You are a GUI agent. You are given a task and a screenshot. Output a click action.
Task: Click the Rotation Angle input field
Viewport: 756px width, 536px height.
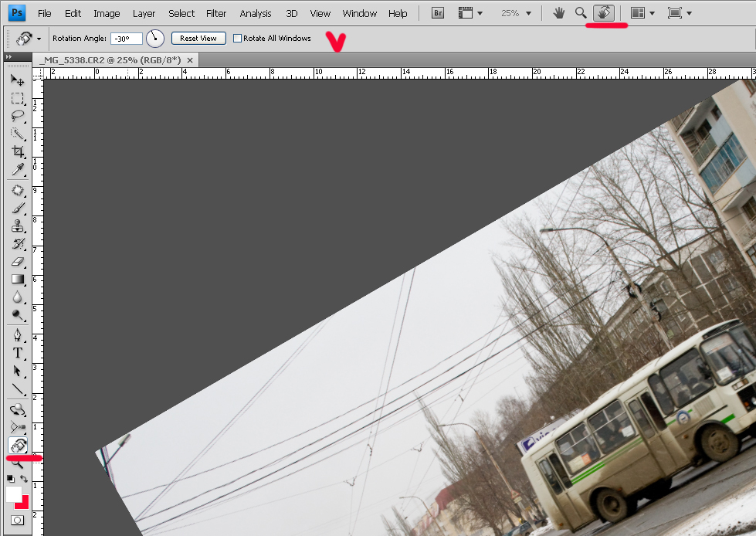pyautogui.click(x=126, y=38)
